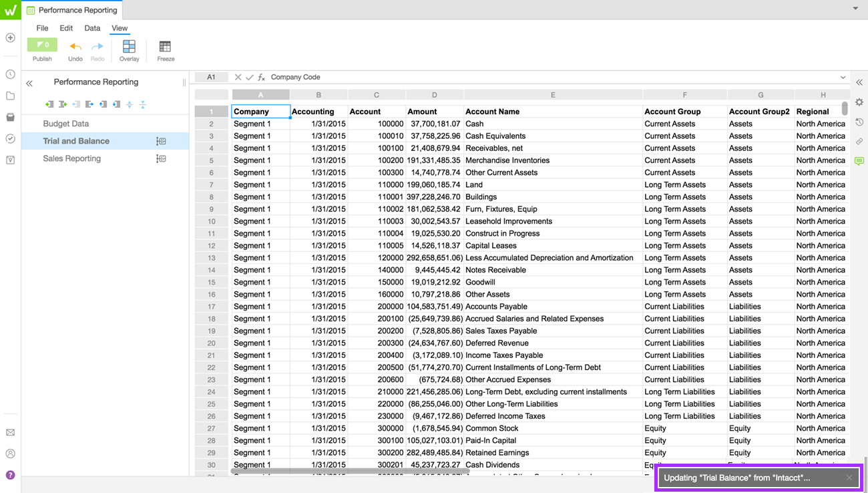
Task: Confirm the cell entry with the checkmark
Action: [250, 77]
